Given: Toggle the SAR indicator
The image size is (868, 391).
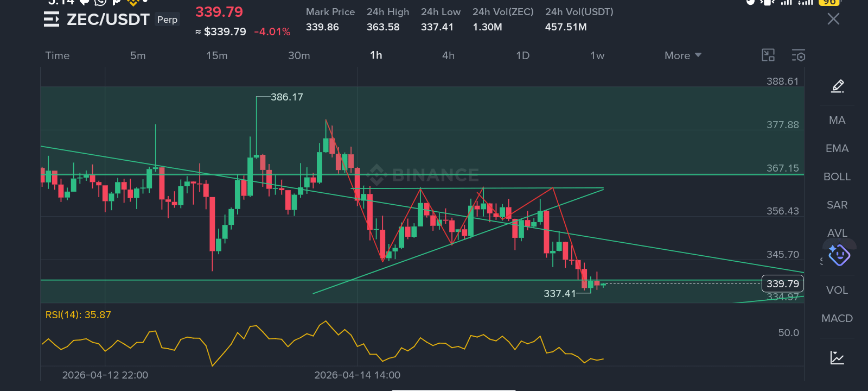Looking at the screenshot, I should click(837, 205).
